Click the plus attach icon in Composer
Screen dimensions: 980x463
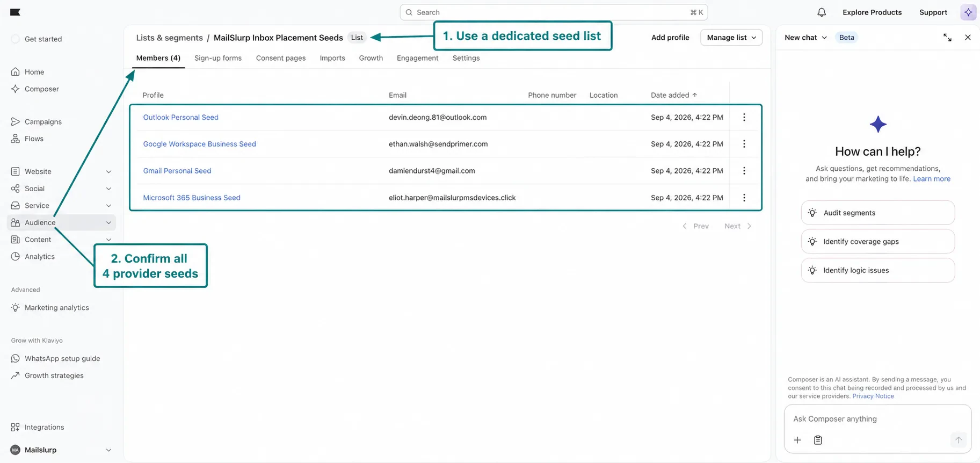[x=797, y=440]
